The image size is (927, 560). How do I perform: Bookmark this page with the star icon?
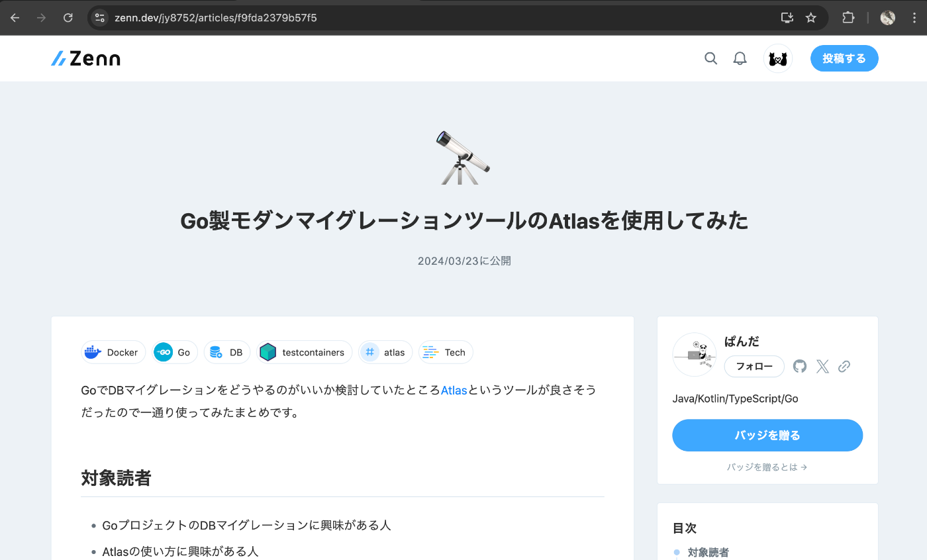(x=811, y=18)
